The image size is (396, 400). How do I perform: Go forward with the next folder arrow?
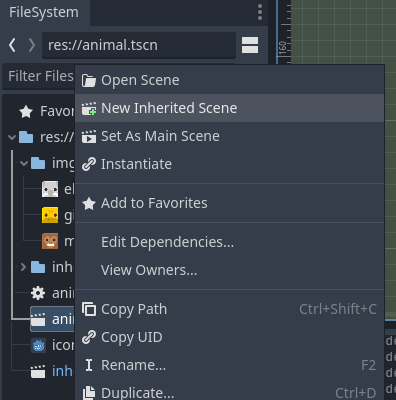31,45
